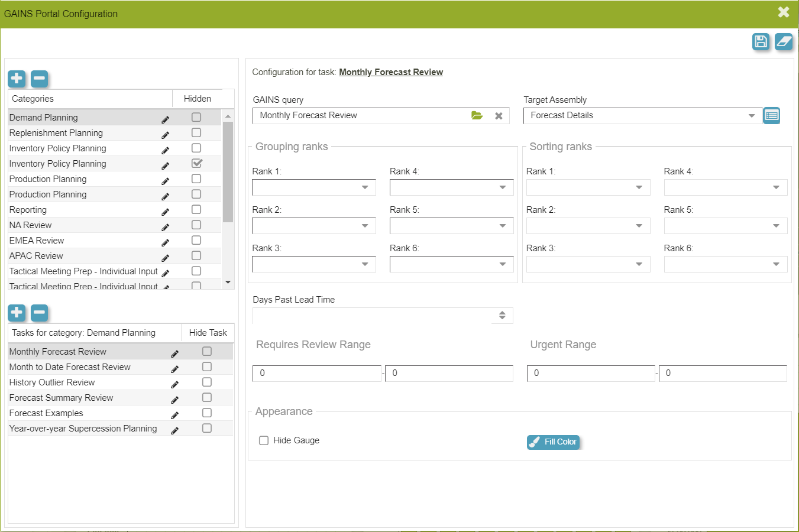Toggle Hidden checkbox for Demand Planning

click(196, 117)
